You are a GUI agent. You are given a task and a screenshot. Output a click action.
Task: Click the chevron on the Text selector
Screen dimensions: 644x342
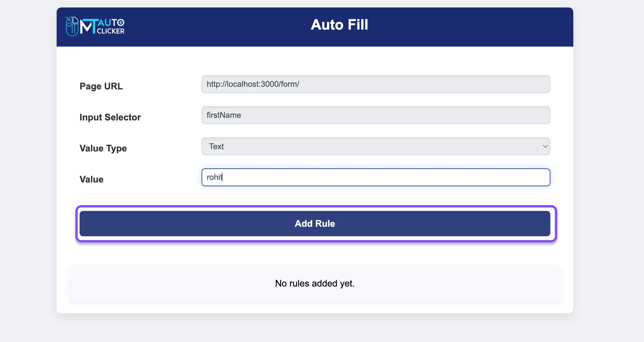coord(545,146)
